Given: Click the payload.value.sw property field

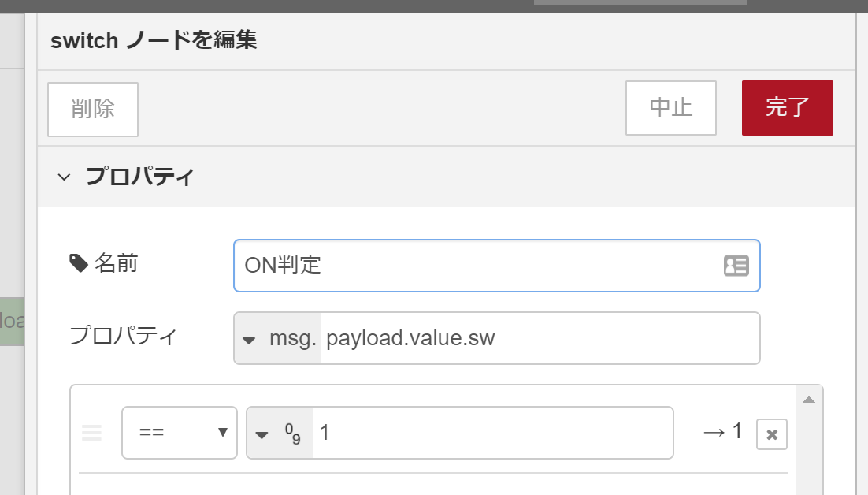Looking at the screenshot, I should 536,339.
